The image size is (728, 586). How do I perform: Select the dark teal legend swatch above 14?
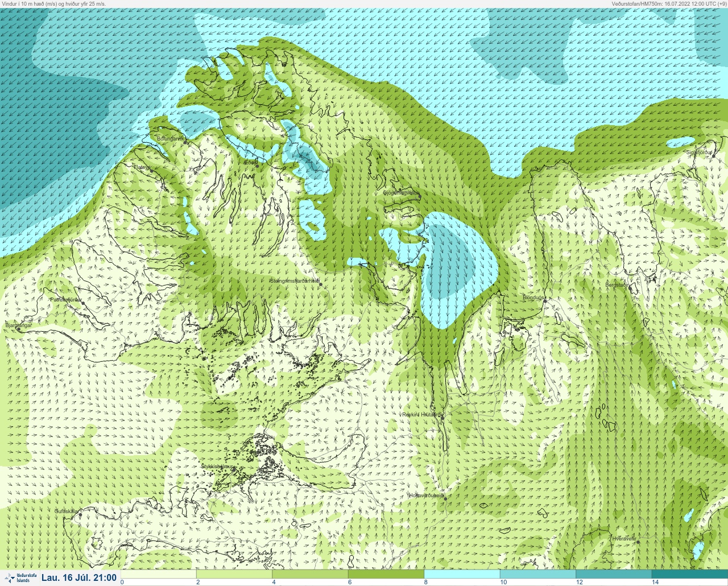pyautogui.click(x=689, y=574)
